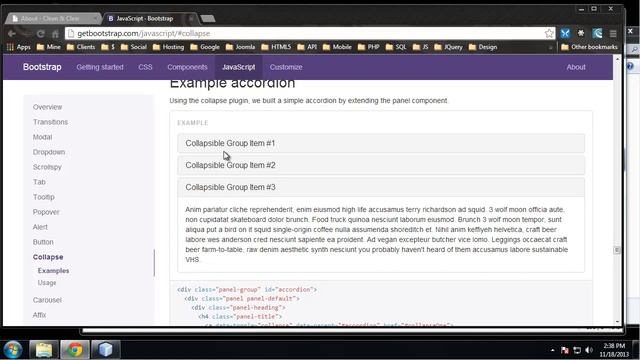Viewport: 640px width, 360px height.
Task: Open Components in the navbar
Action: (x=187, y=67)
